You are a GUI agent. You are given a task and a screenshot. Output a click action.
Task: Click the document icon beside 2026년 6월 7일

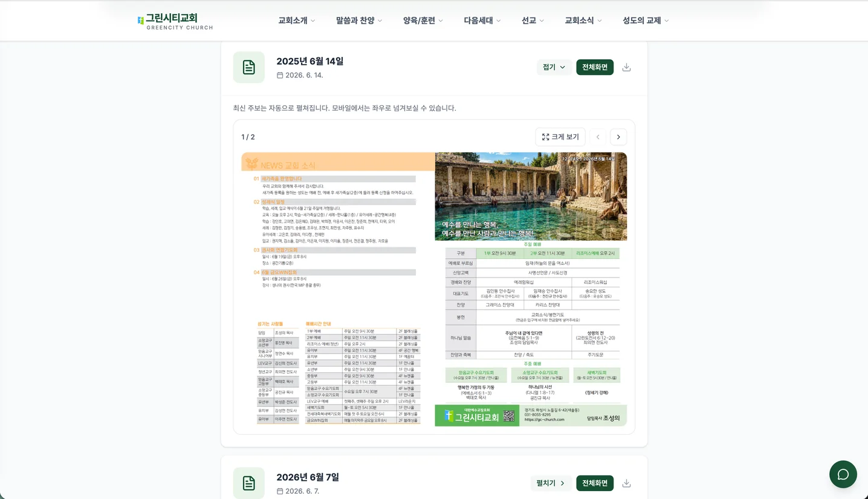pyautogui.click(x=249, y=483)
